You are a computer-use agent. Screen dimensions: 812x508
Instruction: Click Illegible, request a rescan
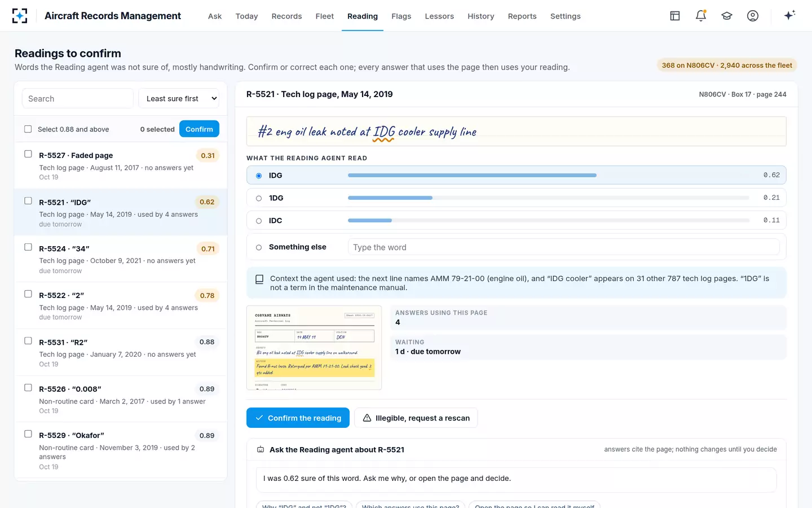point(416,418)
